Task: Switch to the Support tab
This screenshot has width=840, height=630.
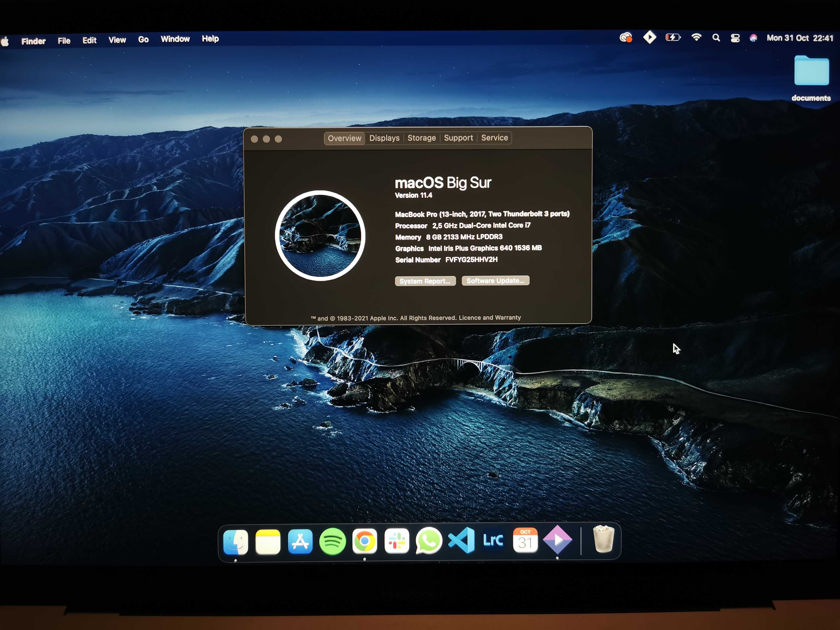Action: point(458,138)
